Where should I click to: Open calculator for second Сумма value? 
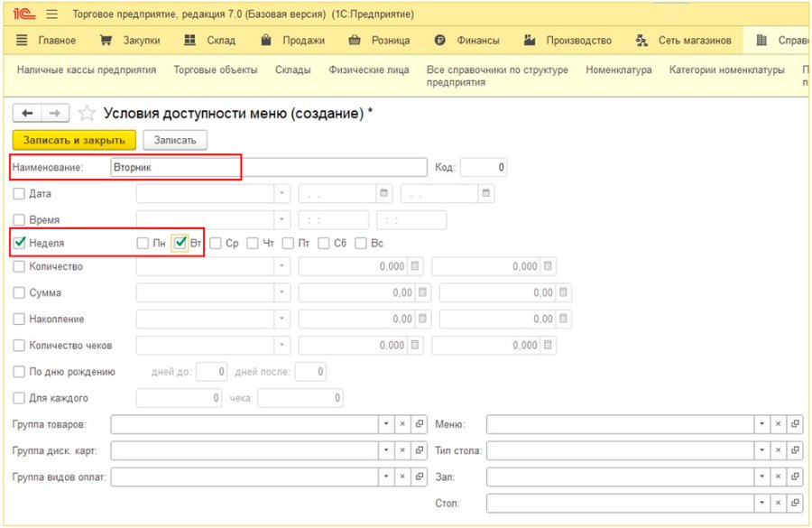[563, 292]
